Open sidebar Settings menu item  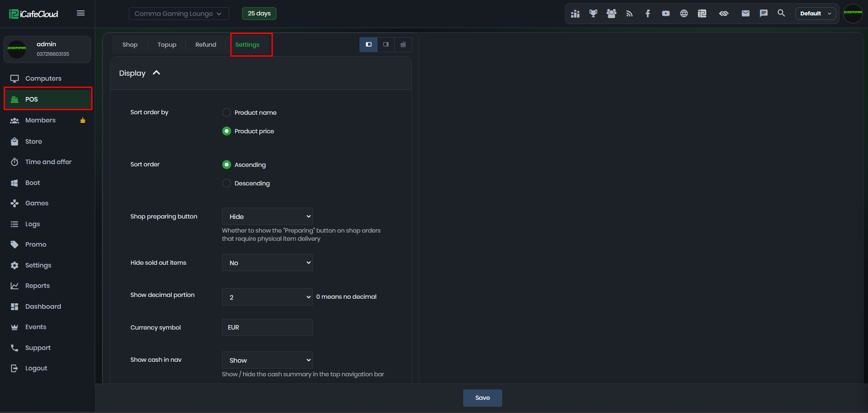pyautogui.click(x=48, y=265)
